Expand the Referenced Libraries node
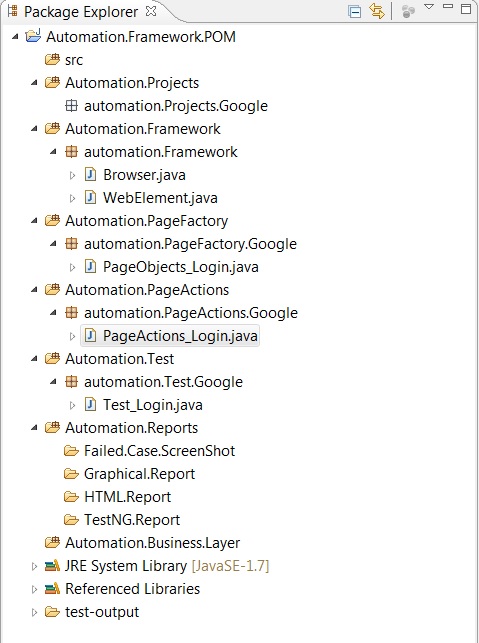479x643 pixels. pyautogui.click(x=34, y=589)
